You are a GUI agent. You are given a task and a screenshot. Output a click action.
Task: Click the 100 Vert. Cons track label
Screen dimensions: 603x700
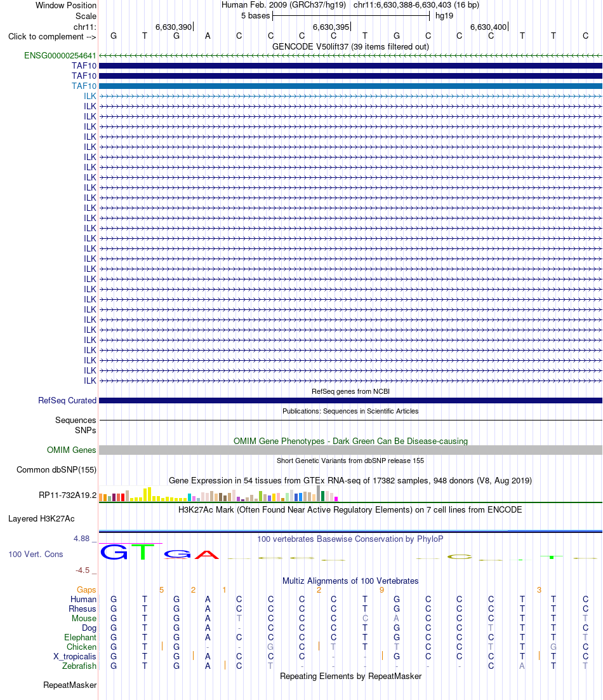click(36, 554)
